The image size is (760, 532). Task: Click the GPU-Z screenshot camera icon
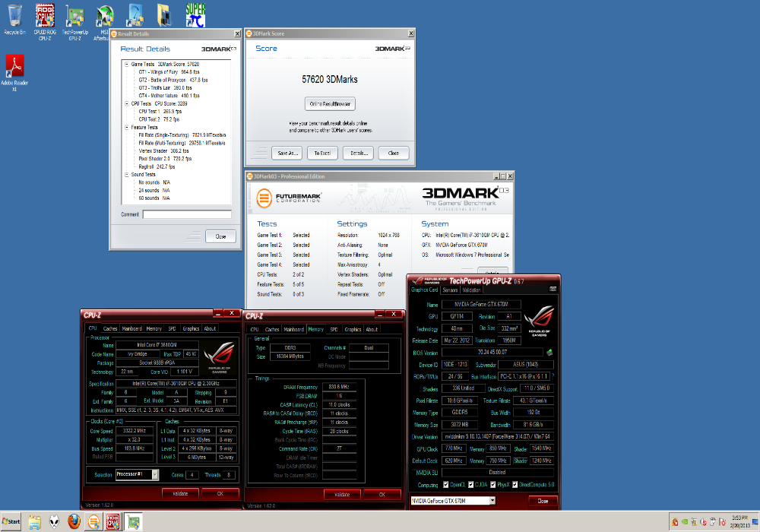pyautogui.click(x=553, y=290)
